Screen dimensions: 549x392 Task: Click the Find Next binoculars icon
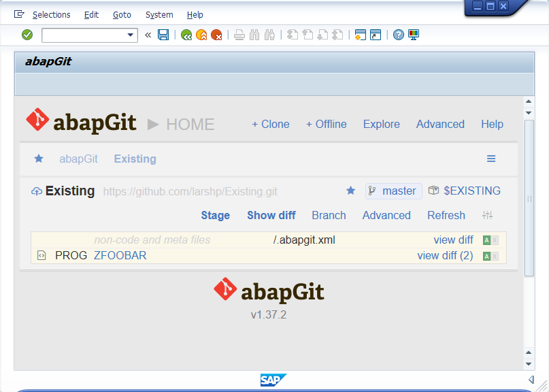coord(269,35)
